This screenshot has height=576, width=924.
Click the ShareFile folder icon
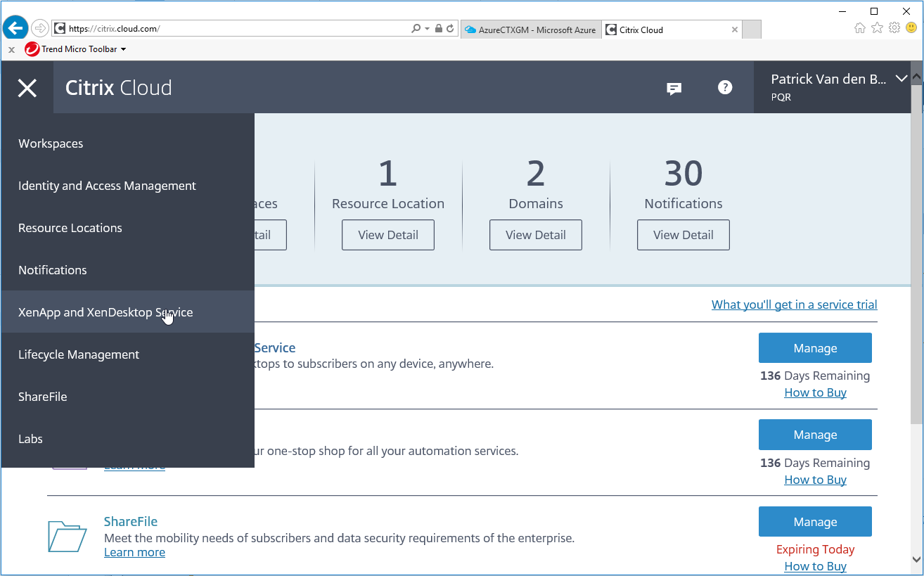point(68,537)
